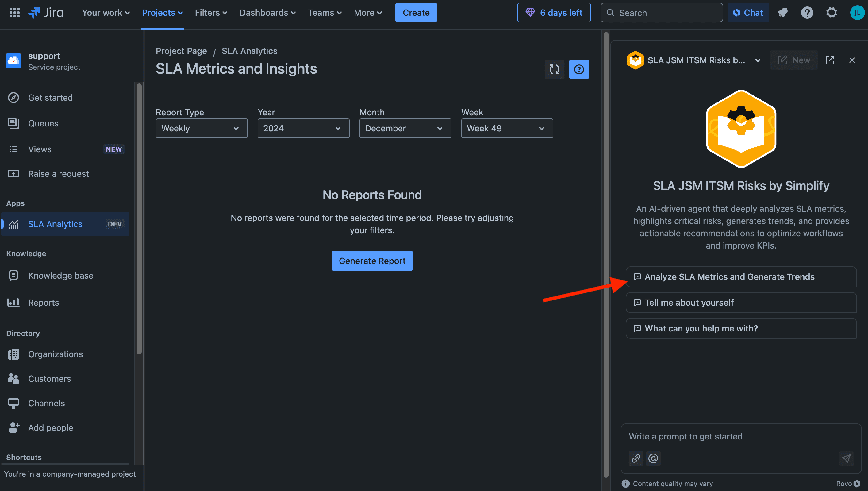The width and height of the screenshot is (868, 491).
Task: Click the Rovo logo at panel bottom
Action: (848, 484)
